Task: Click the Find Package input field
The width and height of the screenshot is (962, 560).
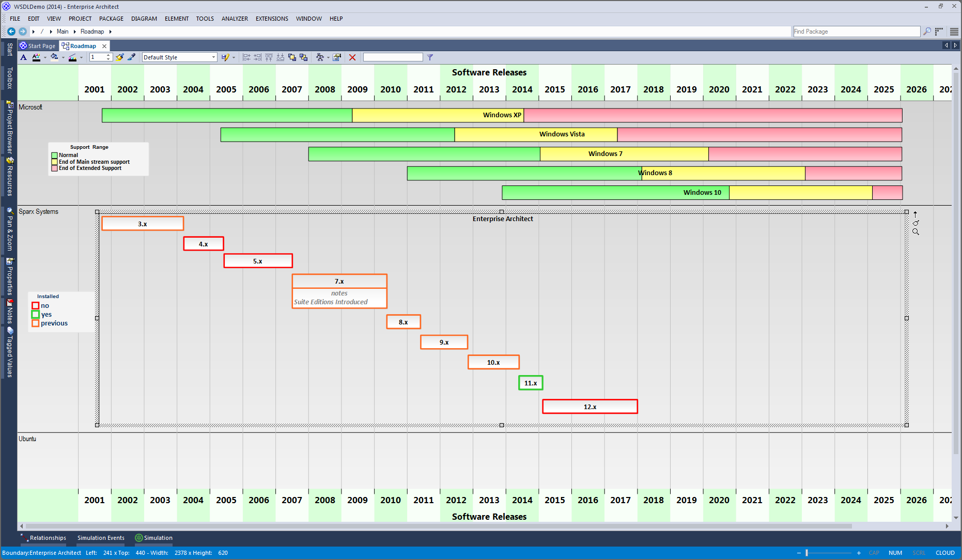Action: 857,32
